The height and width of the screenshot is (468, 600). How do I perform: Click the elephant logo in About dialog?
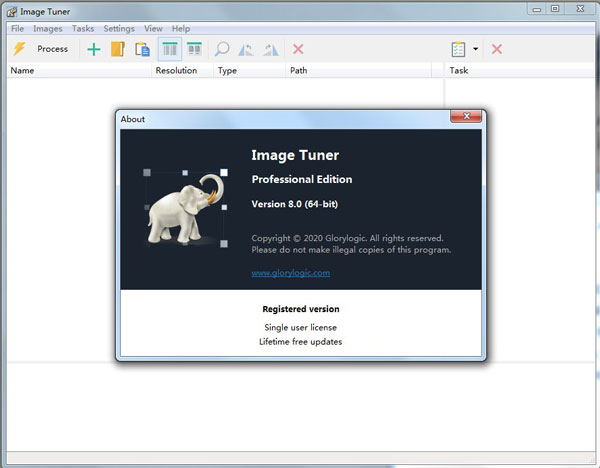[186, 209]
